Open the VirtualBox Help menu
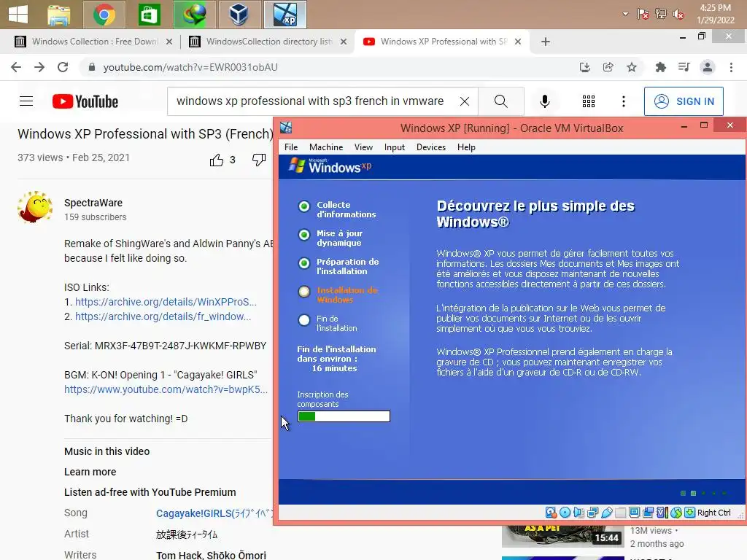747x560 pixels. 466,147
